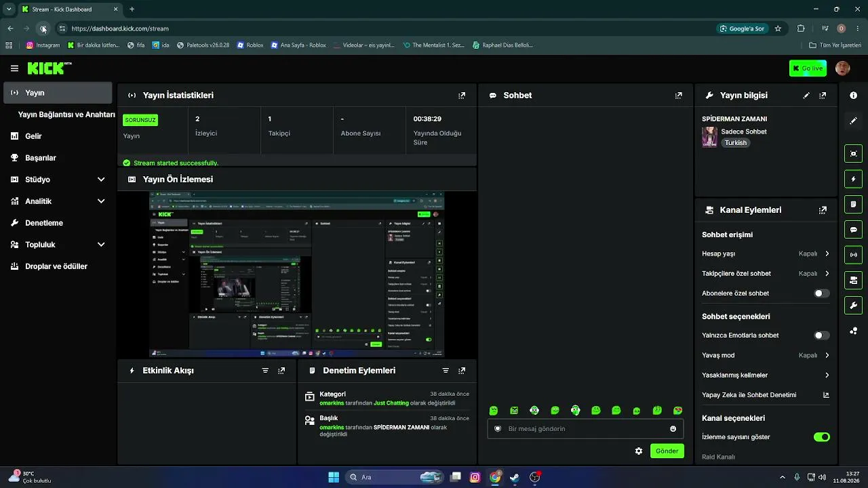Open the browser tab search dropdown
This screenshot has width=868, height=488.
pos(9,9)
